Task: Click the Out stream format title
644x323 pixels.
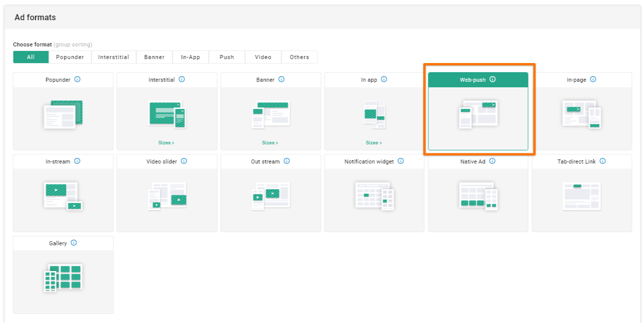Action: [265, 161]
